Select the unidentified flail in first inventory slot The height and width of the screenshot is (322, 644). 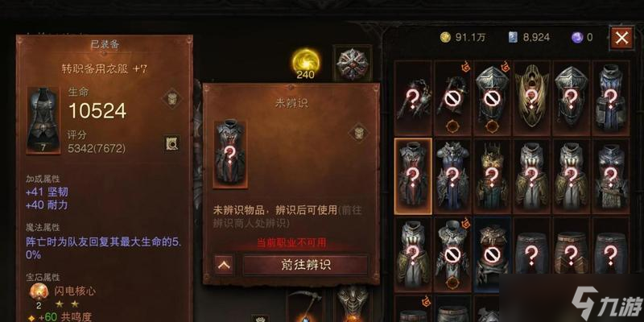coord(413,98)
